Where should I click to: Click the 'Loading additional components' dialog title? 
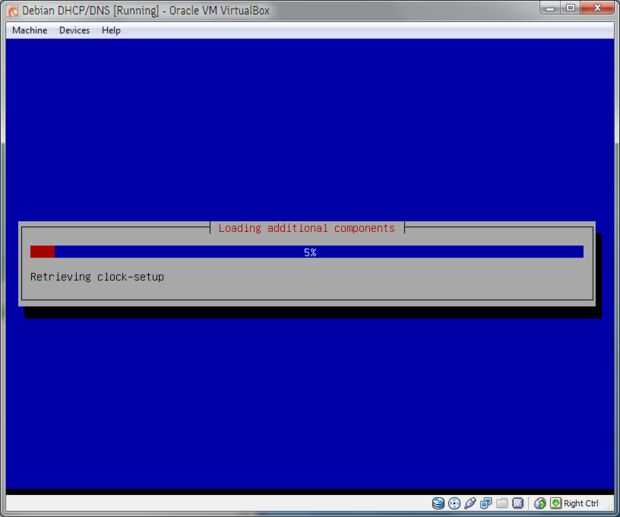[x=306, y=228]
